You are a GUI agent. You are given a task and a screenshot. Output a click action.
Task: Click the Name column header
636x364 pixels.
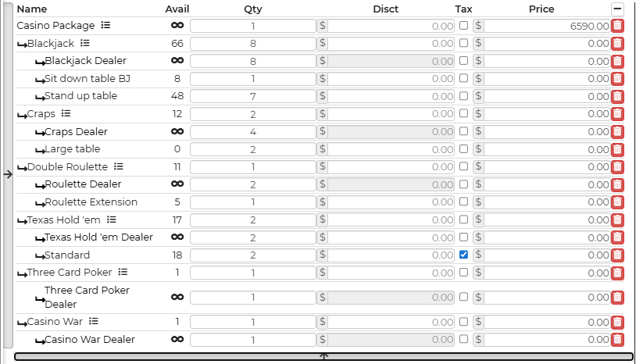(x=32, y=9)
